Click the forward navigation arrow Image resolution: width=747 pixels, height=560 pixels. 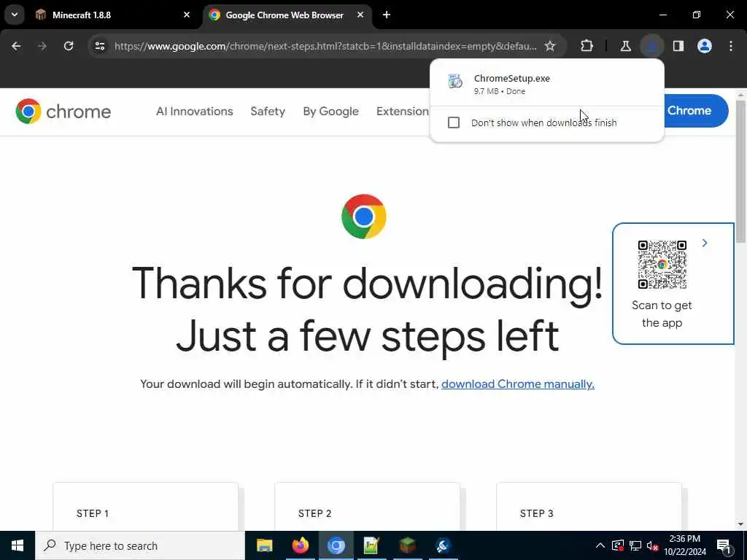point(42,46)
